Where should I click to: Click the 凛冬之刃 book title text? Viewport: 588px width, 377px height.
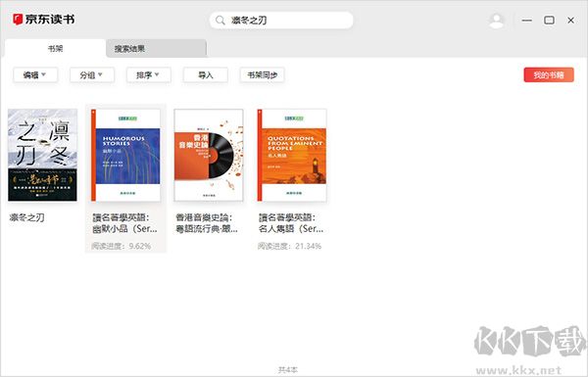click(x=27, y=217)
